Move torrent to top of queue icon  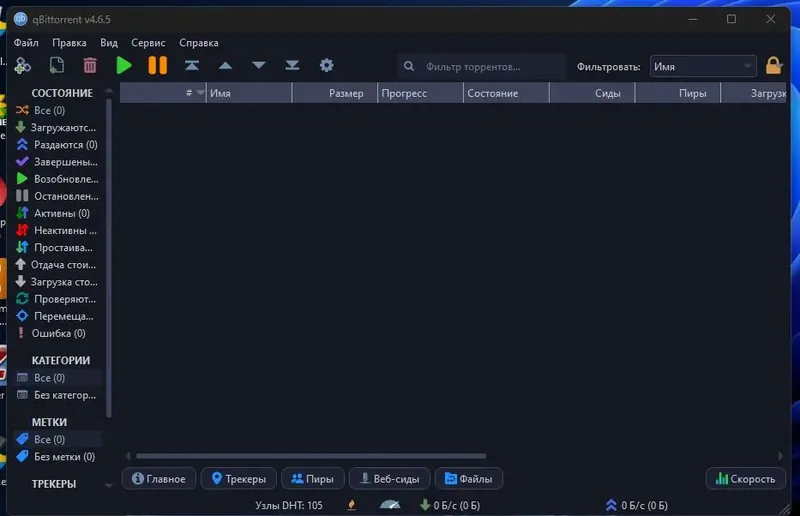pos(192,65)
